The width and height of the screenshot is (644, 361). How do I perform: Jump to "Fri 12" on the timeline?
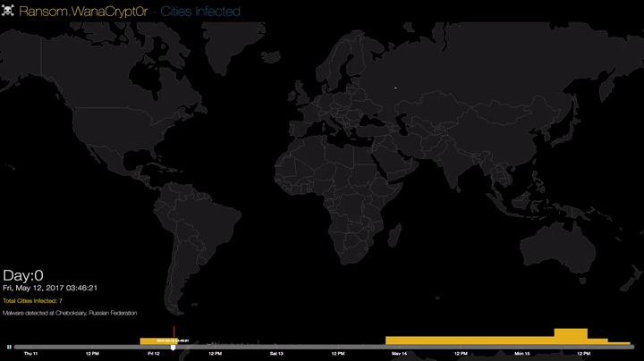(154, 354)
